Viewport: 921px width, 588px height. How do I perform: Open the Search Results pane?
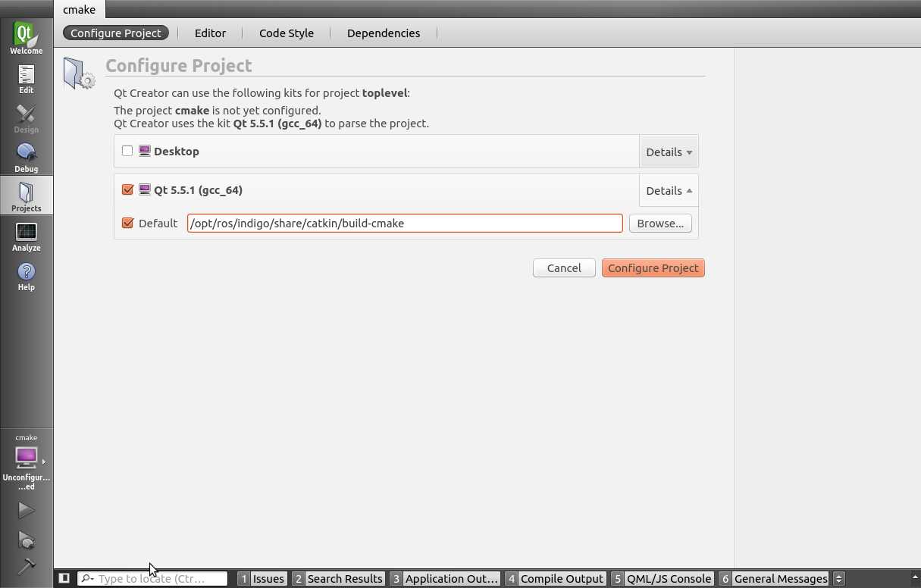[x=338, y=578]
